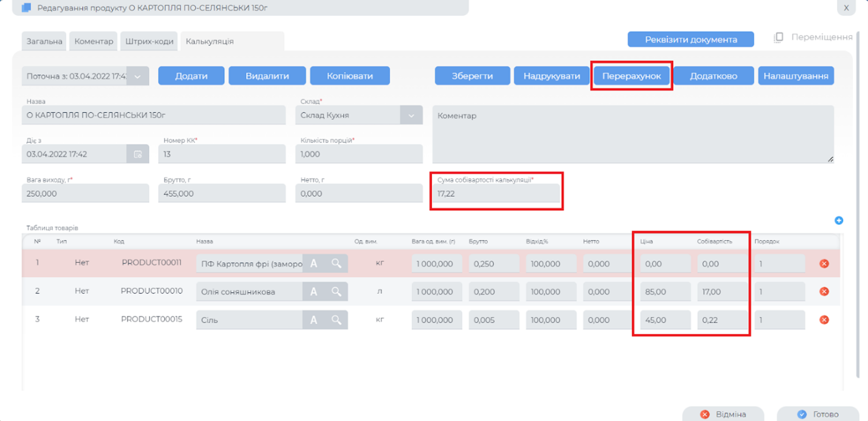Click magnifier icon in Сіль row
Screen dimensions: 868x421
click(x=336, y=320)
